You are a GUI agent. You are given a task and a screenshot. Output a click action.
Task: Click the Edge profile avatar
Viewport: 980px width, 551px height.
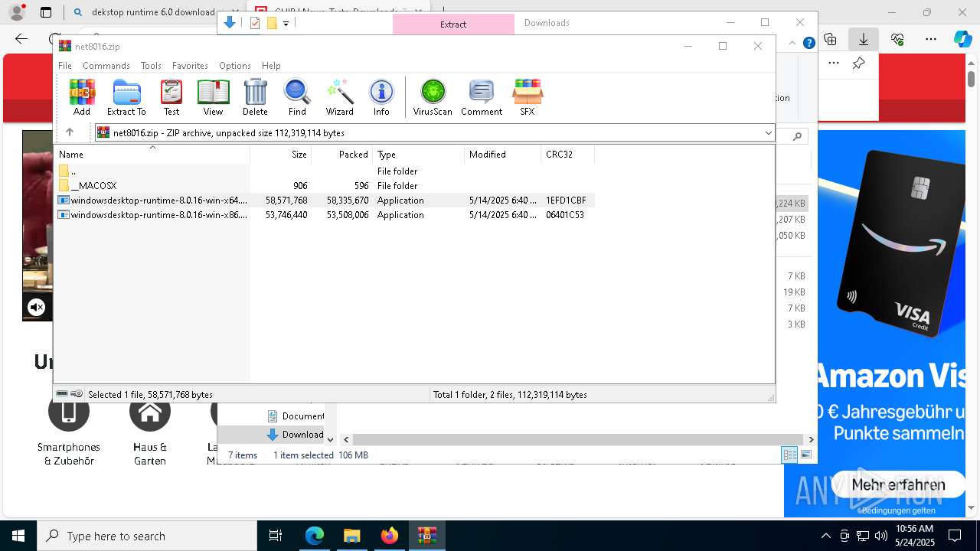(17, 12)
